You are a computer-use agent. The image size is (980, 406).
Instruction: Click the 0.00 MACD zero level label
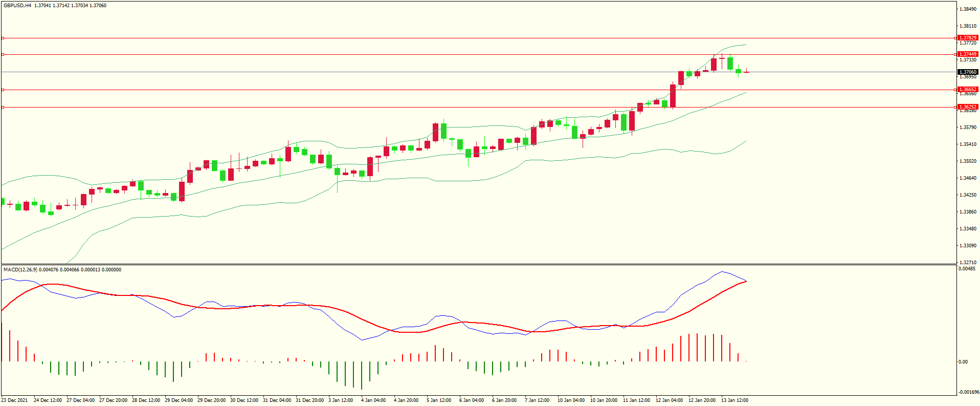click(x=963, y=362)
